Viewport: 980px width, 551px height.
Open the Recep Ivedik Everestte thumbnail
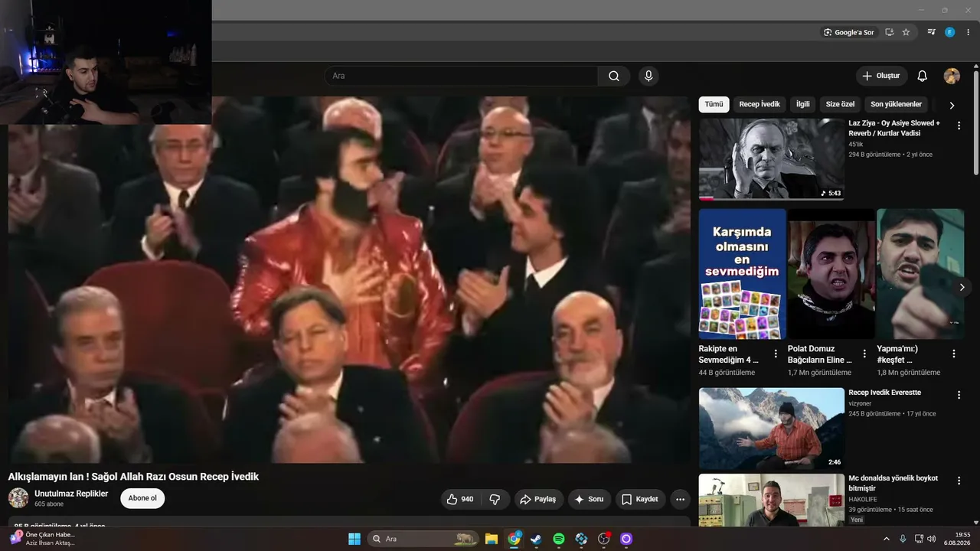point(772,429)
